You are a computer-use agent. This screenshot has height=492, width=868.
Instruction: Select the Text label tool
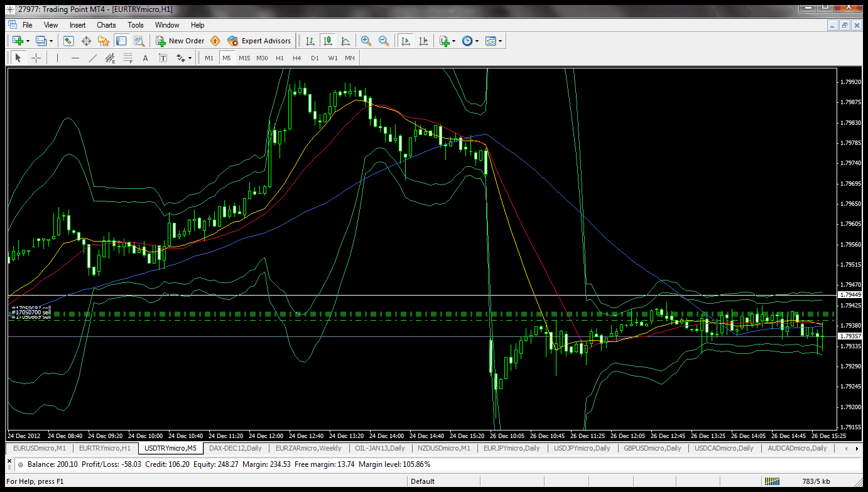point(163,58)
